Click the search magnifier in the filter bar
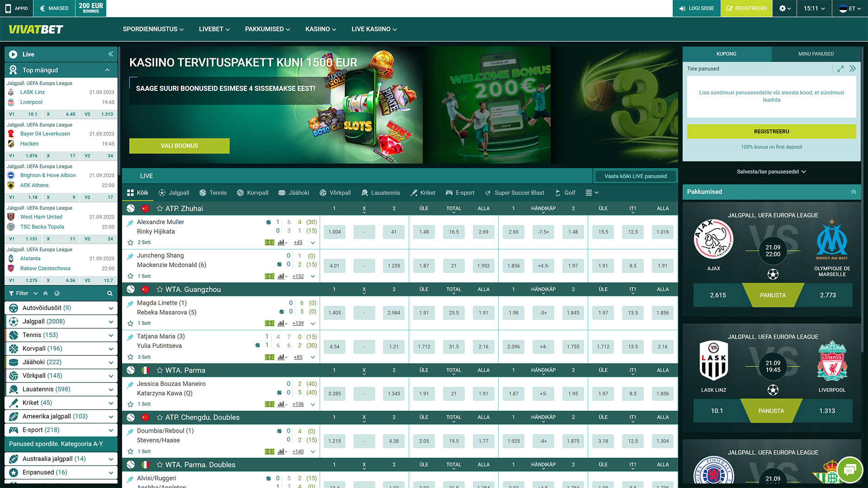Viewport: 868px width, 488px height. [x=110, y=293]
